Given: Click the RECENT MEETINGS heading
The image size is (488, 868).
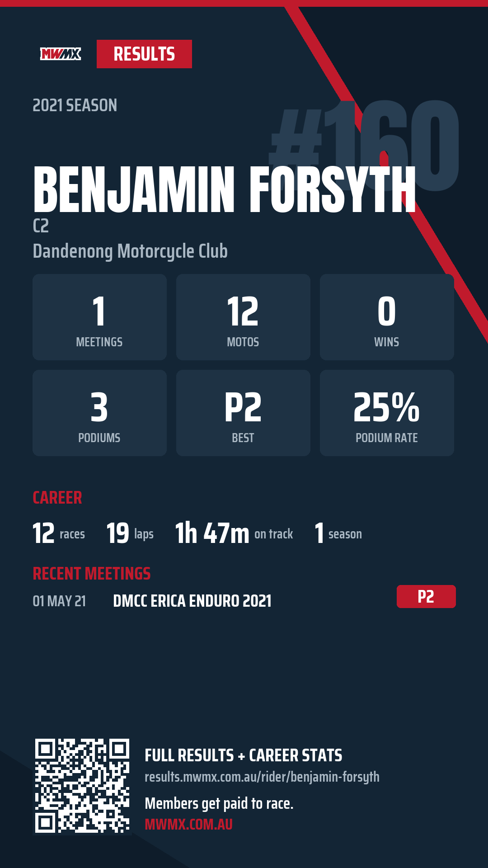Looking at the screenshot, I should 92,574.
